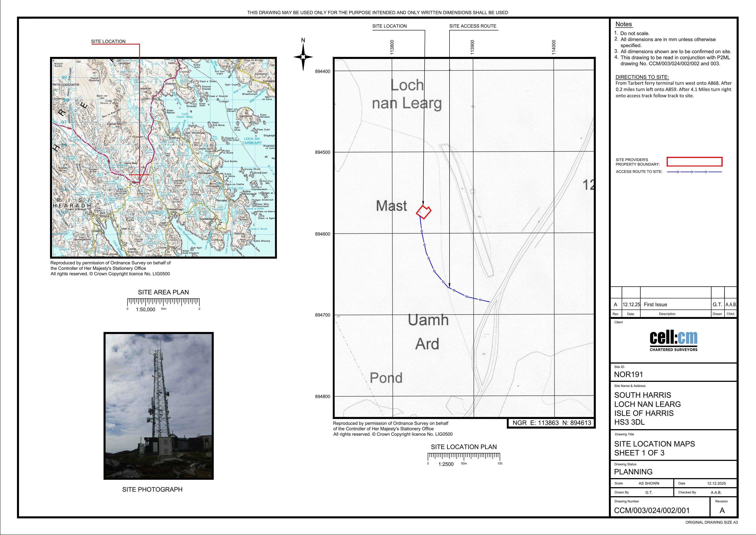Select the "Uamh Ard" map label
This screenshot has height=535, width=756.
click(x=428, y=332)
